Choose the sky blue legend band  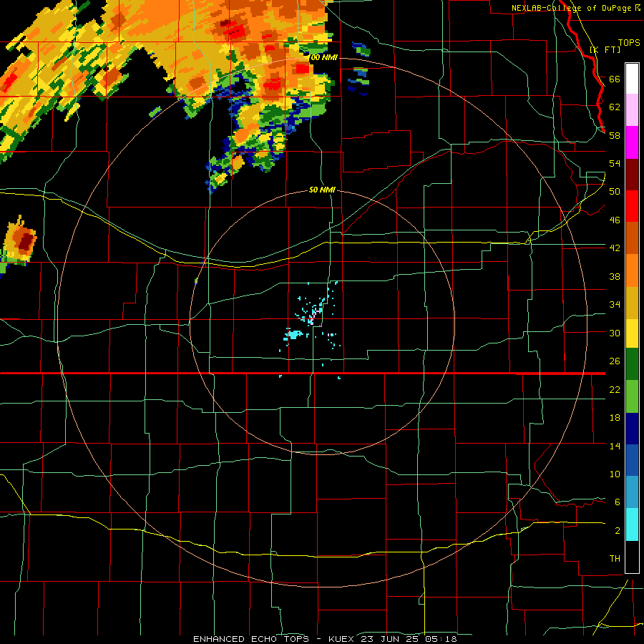tap(632, 492)
